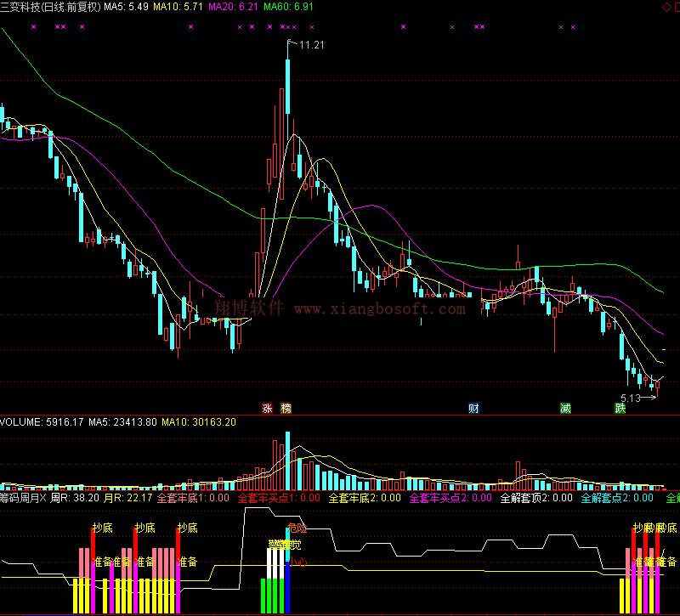Click the VOLUME: 5916.17 label
680x616 pixels.
coord(42,421)
